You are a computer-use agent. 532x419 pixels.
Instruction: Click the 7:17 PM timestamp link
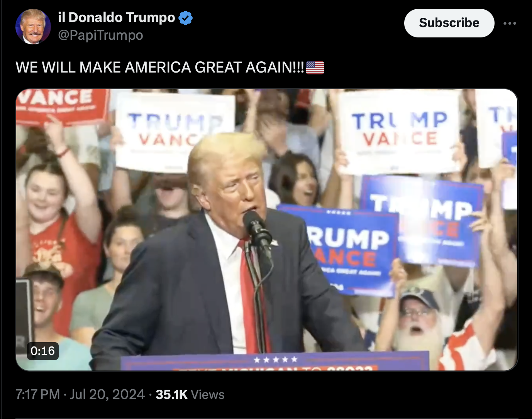click(x=37, y=394)
